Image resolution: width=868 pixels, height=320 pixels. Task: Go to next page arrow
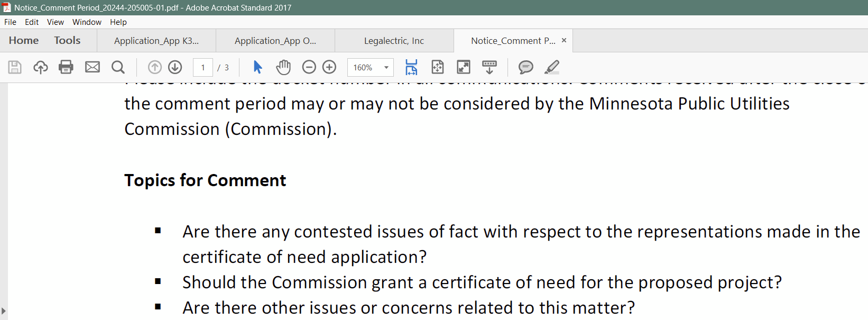(175, 67)
